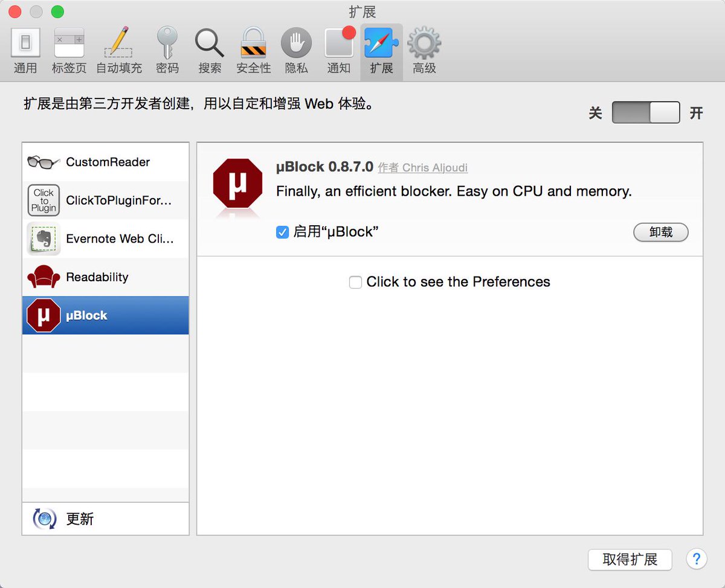This screenshot has width=725, height=588.
Task: Click the CustomReader glasses icon
Action: [43, 162]
